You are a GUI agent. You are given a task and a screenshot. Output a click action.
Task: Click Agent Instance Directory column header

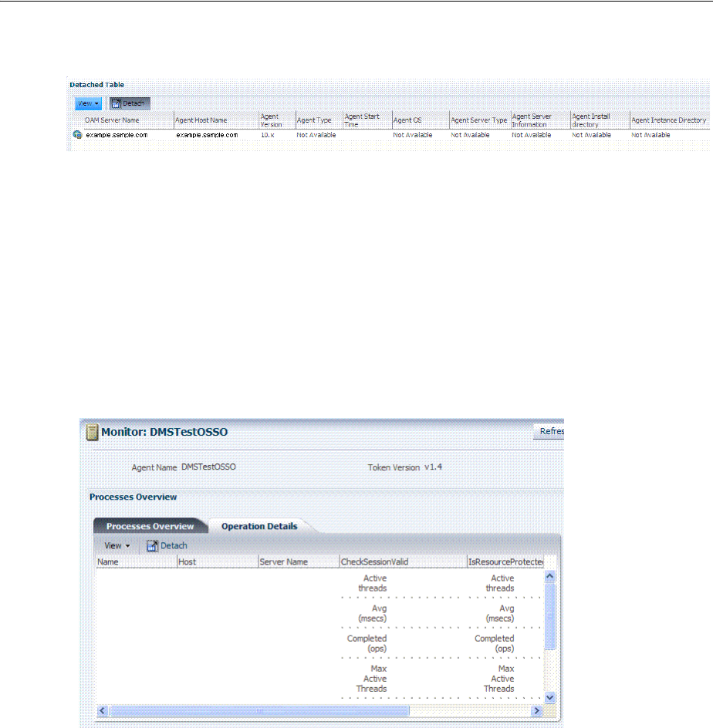pos(668,120)
